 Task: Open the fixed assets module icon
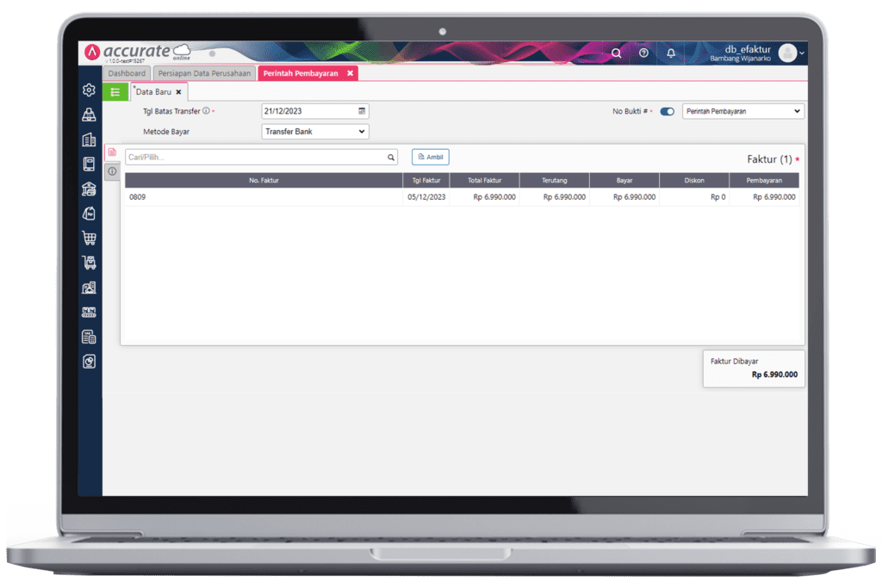tap(89, 288)
